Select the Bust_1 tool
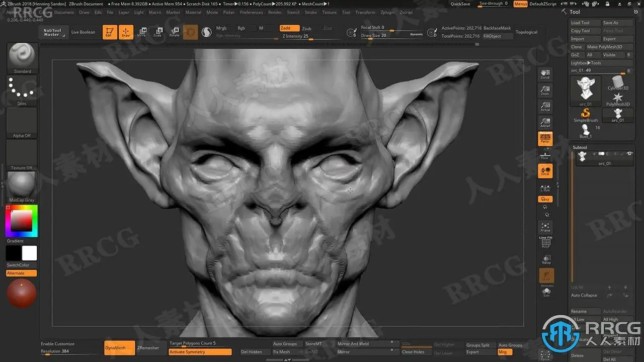 (585, 132)
